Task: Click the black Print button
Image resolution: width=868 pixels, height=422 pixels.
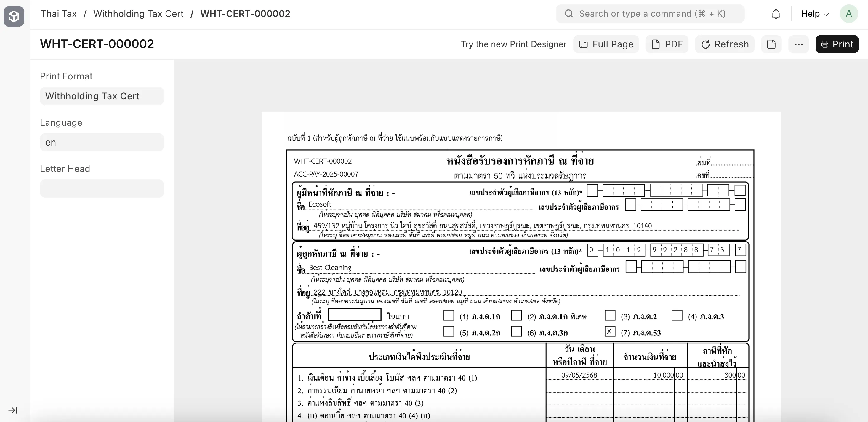Action: click(x=837, y=44)
